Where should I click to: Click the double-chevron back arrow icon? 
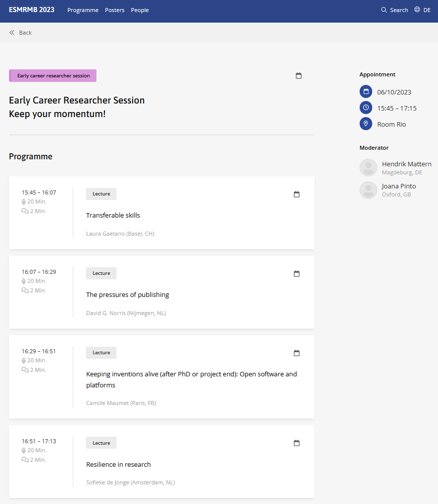(x=12, y=33)
